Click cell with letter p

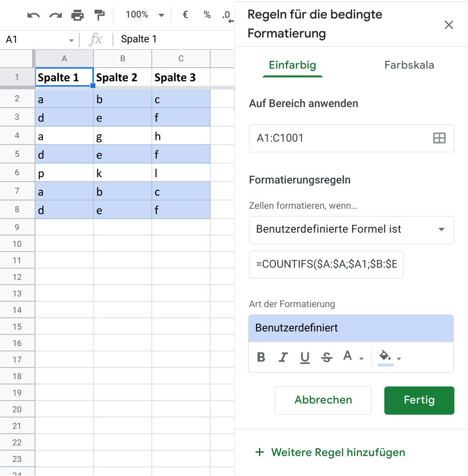(64, 173)
